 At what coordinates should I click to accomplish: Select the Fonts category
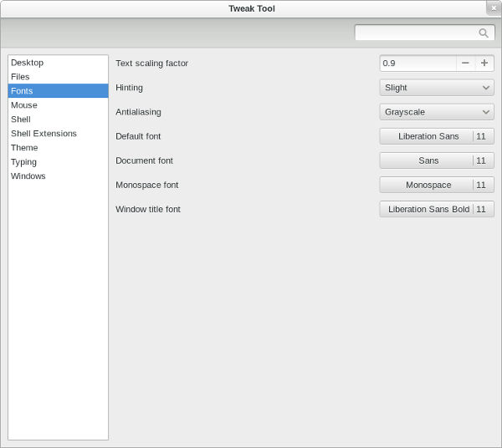click(x=59, y=91)
